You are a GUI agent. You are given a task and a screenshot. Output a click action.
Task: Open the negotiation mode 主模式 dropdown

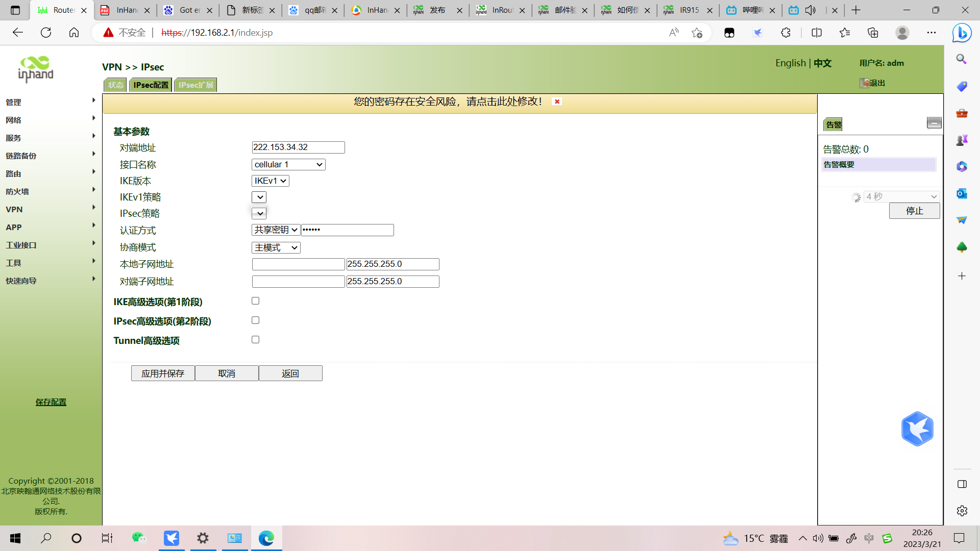click(x=276, y=247)
